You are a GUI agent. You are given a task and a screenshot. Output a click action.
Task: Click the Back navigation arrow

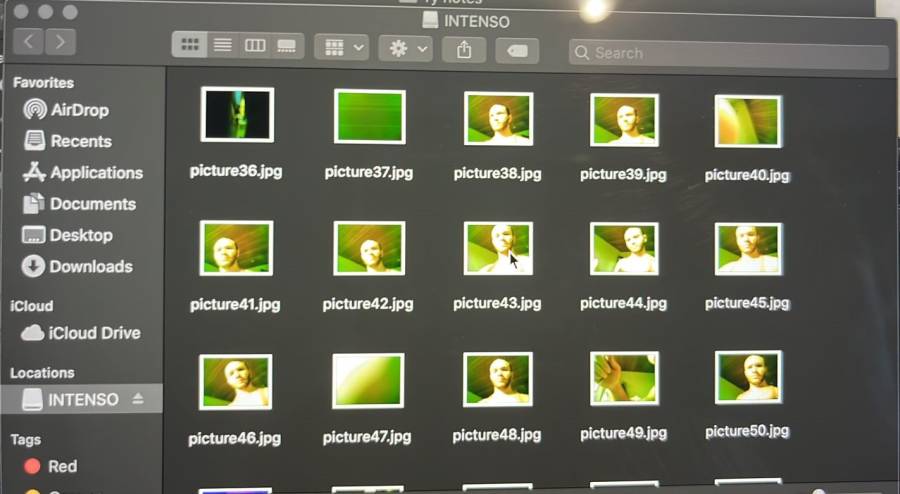click(29, 41)
